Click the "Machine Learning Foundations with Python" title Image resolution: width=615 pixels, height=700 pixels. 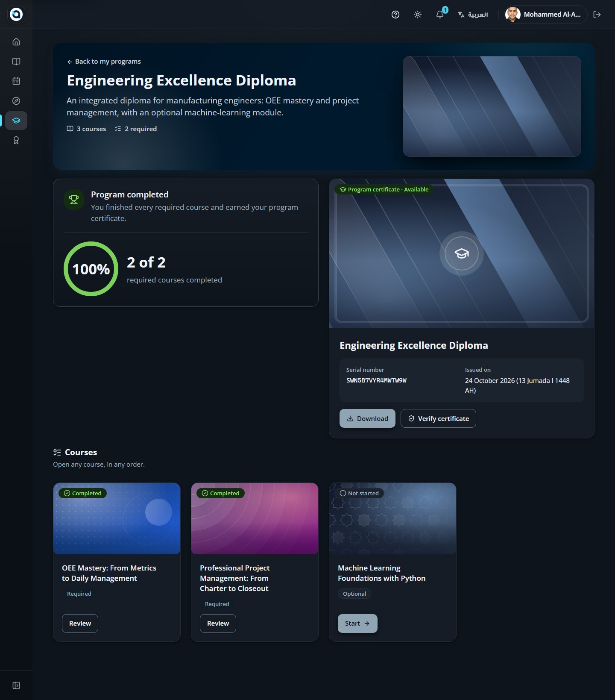click(382, 573)
